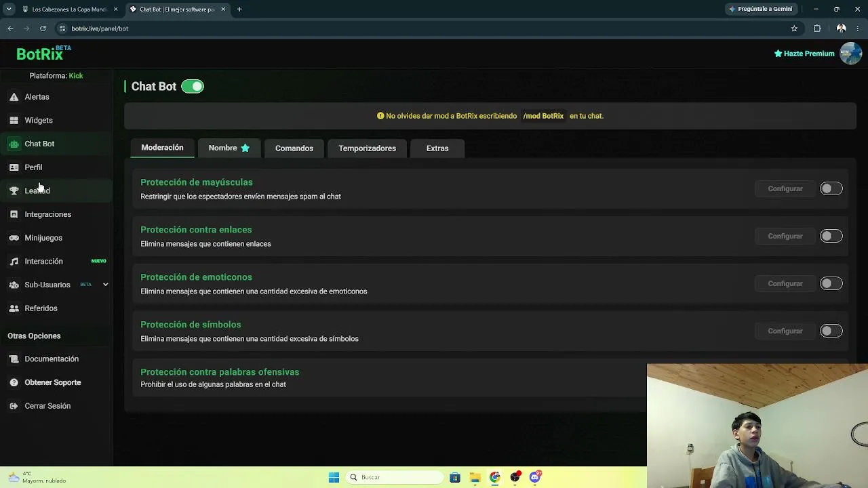This screenshot has height=488, width=868.
Task: Open OBS Studio from the taskbar
Action: tap(515, 477)
